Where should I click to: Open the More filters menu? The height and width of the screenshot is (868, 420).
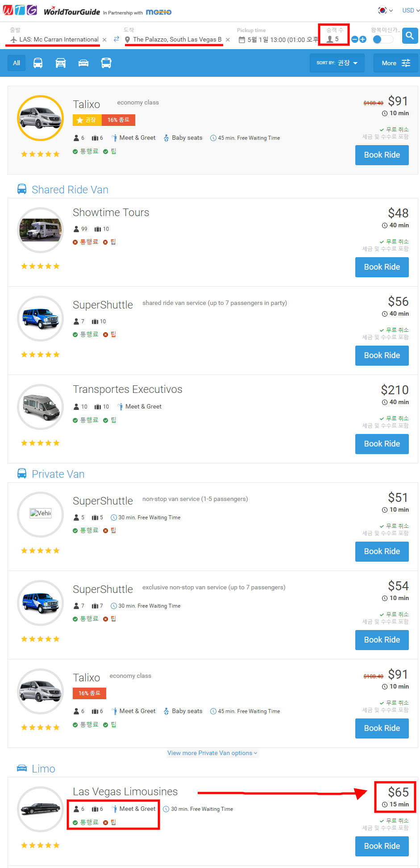(x=396, y=63)
